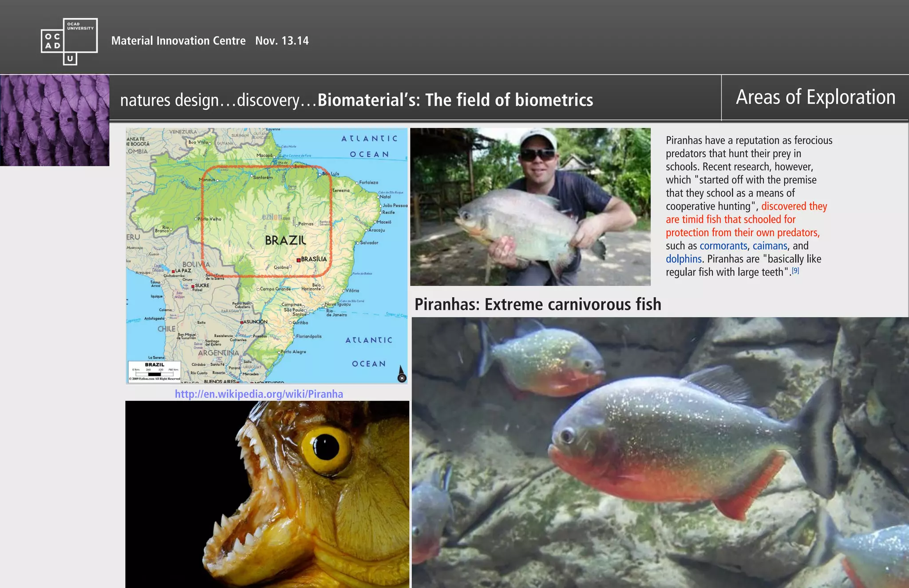This screenshot has height=588, width=909.
Task: Open the [9] citation reference
Action: pos(795,270)
